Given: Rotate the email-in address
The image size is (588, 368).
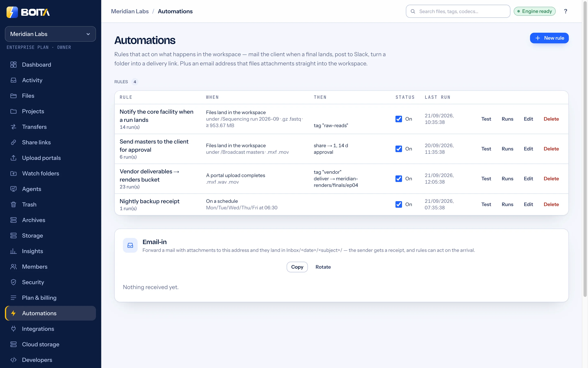Looking at the screenshot, I should (x=323, y=267).
